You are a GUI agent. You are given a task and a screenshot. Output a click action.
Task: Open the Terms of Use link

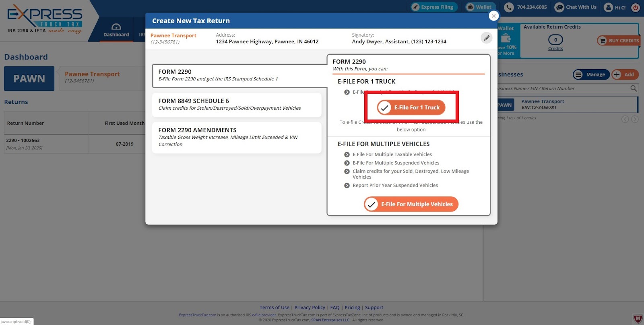275,308
